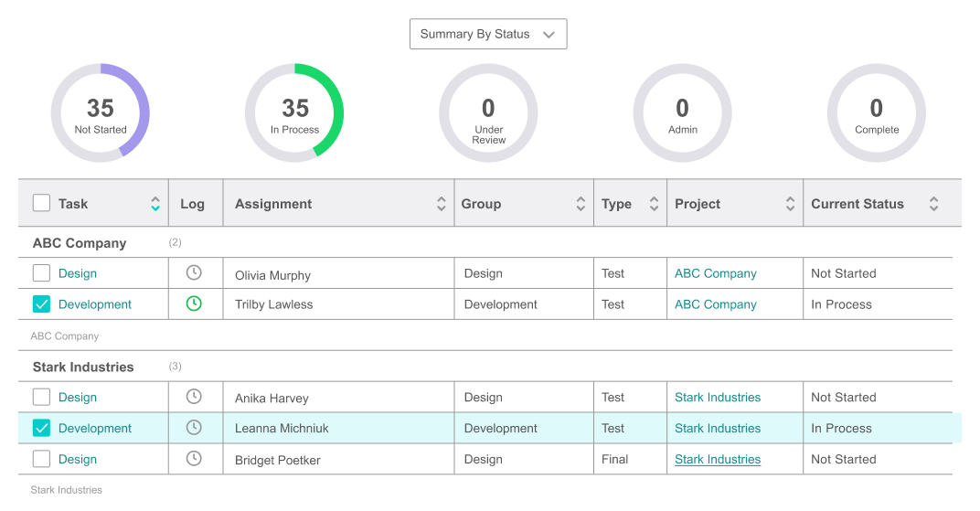Select the Complete 0 status ring

pyautogui.click(x=877, y=113)
